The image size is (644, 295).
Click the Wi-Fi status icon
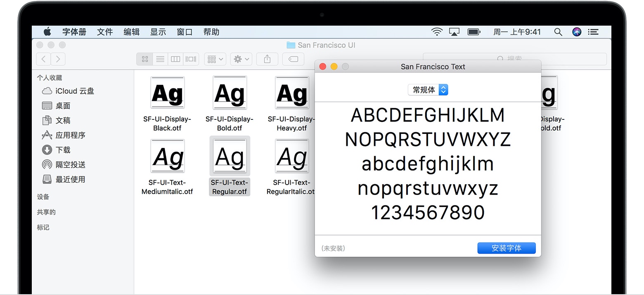[x=437, y=31]
